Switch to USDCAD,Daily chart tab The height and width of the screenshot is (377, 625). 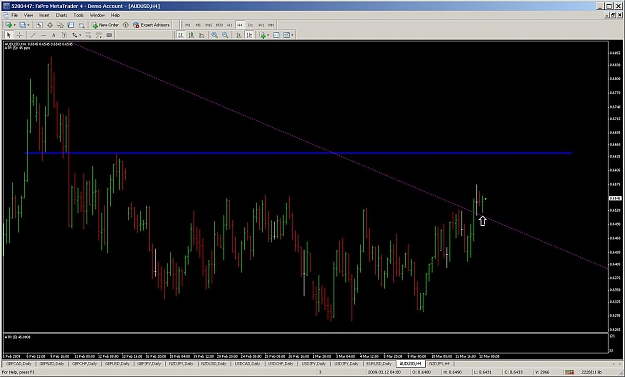point(247,364)
